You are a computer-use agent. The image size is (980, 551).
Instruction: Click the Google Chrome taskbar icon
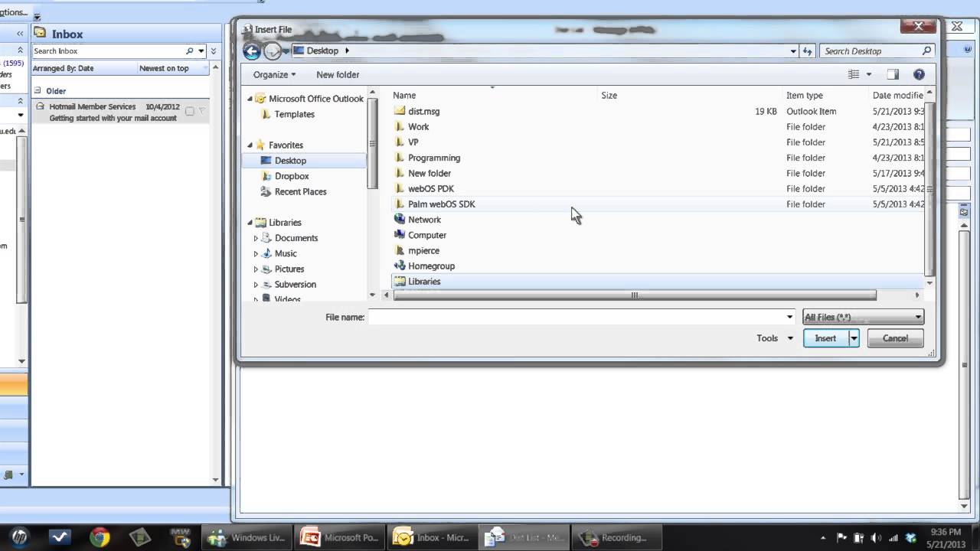tap(100, 537)
